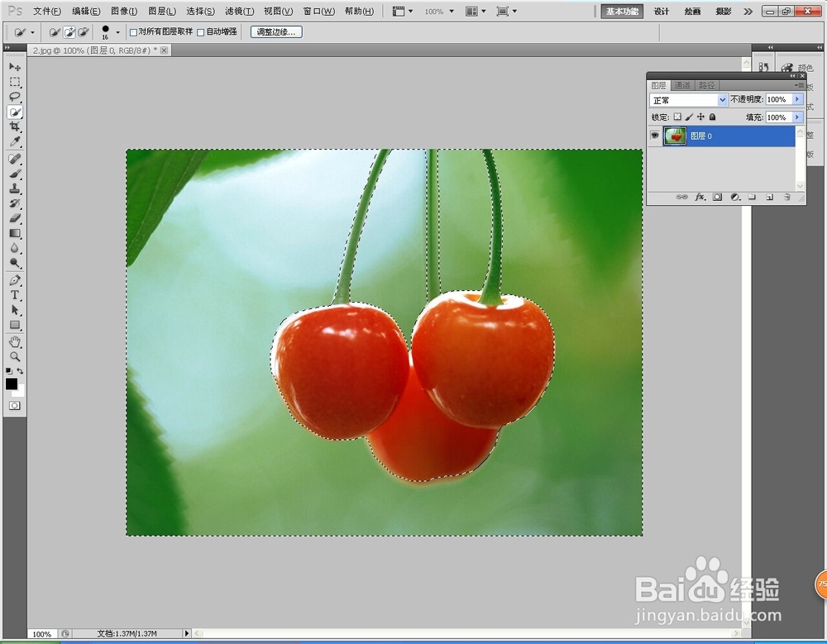This screenshot has width=827, height=644.
Task: Open the tool preset picker dropdown
Action: pyautogui.click(x=32, y=32)
